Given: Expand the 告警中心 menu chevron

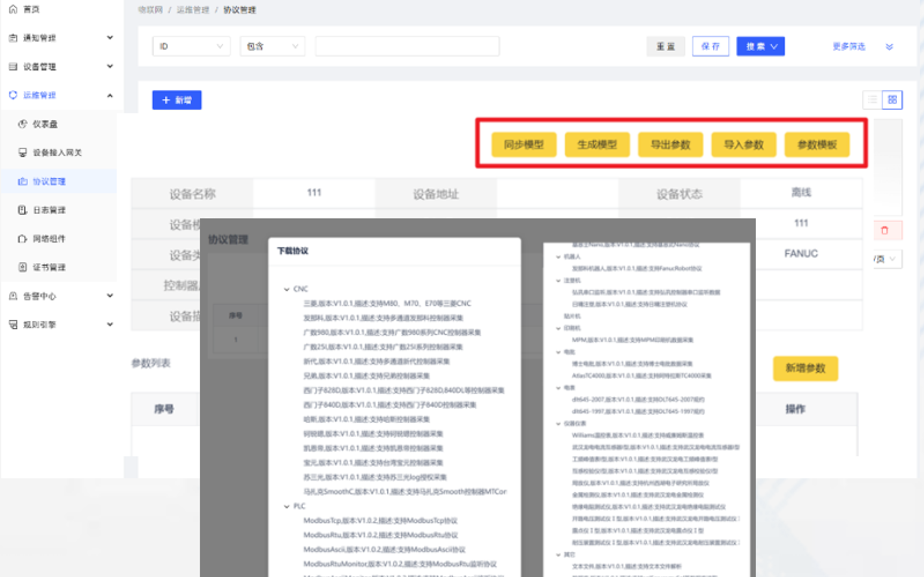Looking at the screenshot, I should click(110, 296).
